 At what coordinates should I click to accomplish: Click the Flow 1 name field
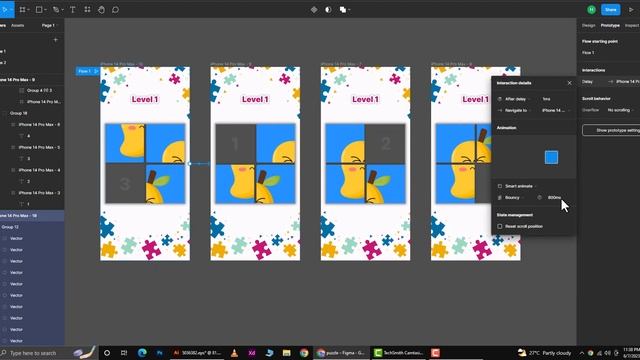(x=588, y=53)
